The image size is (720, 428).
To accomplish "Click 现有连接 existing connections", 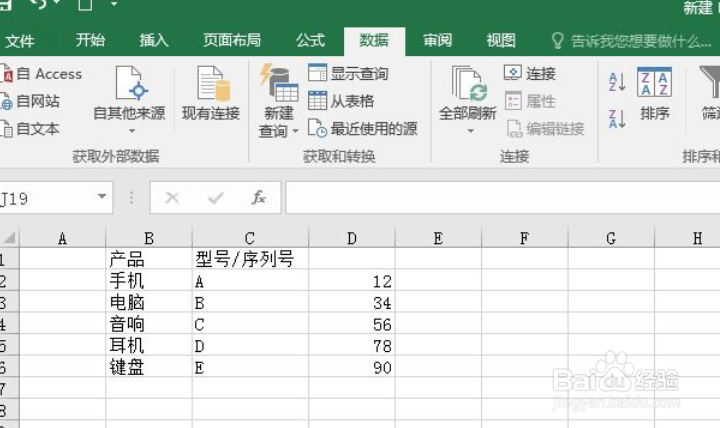I will (x=211, y=93).
